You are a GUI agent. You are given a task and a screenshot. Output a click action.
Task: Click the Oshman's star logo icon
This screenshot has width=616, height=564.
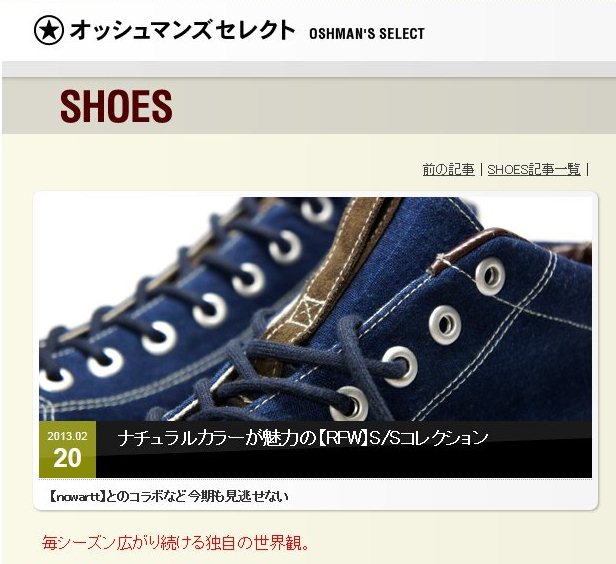(x=49, y=30)
